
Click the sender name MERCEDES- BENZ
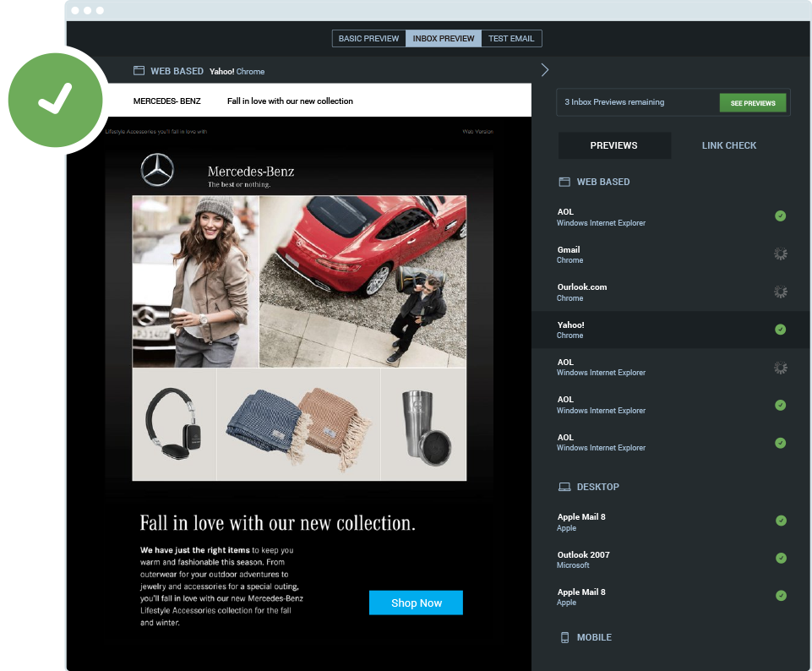click(x=166, y=101)
